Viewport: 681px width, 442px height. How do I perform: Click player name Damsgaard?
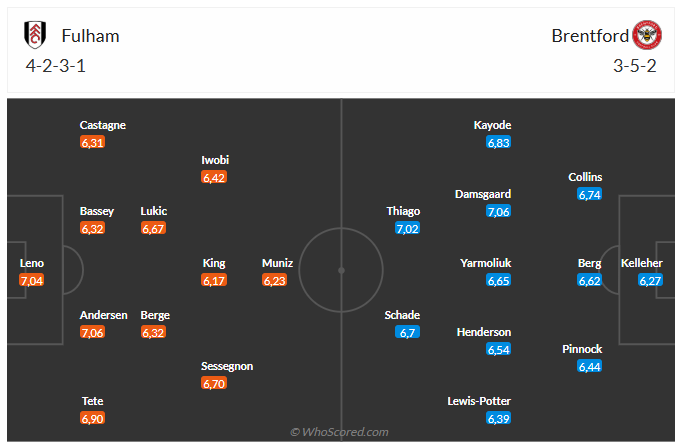pyautogui.click(x=484, y=194)
